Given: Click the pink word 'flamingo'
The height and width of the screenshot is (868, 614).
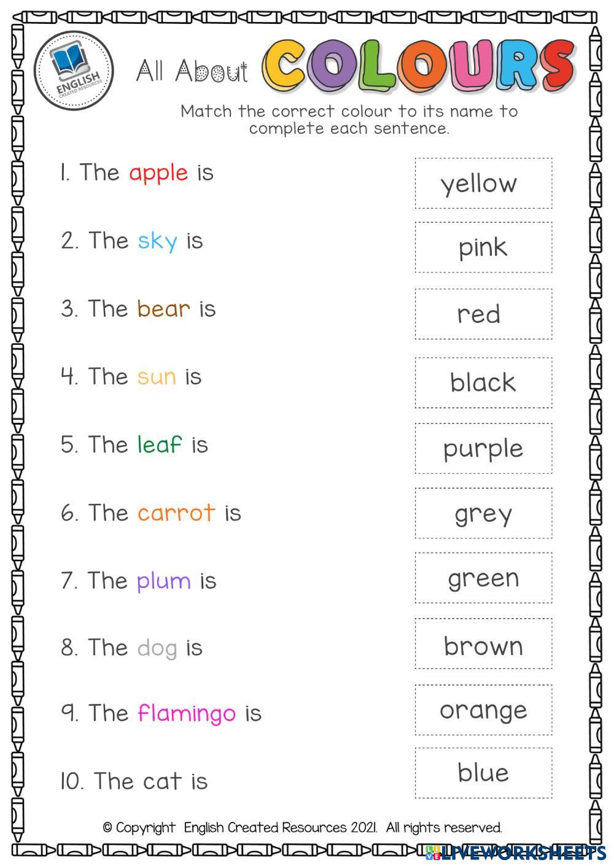Looking at the screenshot, I should point(187,713).
